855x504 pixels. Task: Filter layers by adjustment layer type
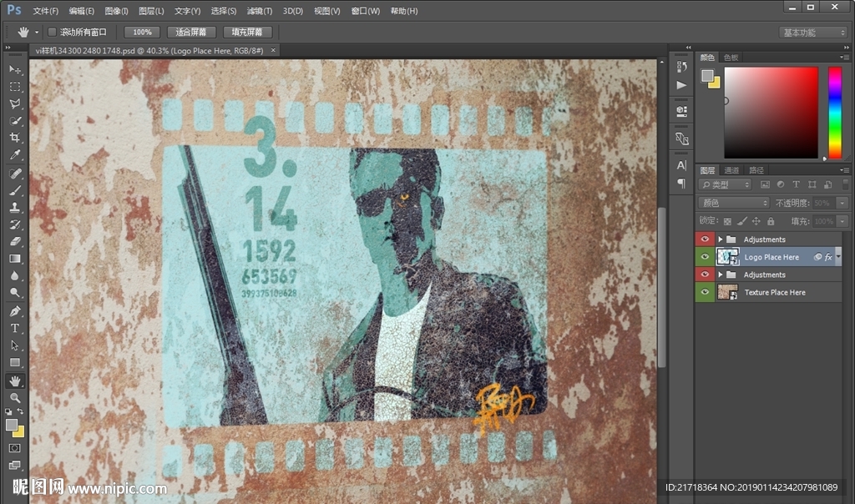point(781,184)
